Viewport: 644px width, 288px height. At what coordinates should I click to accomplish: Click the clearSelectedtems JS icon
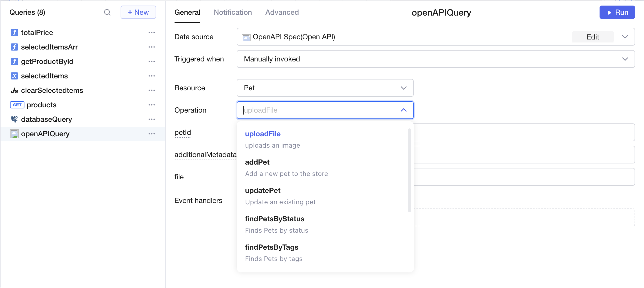14,90
